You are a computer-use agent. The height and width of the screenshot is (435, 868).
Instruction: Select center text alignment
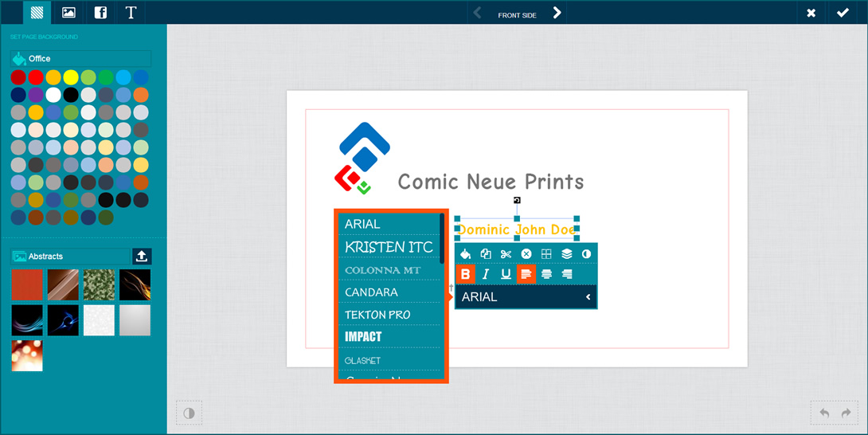tap(546, 274)
